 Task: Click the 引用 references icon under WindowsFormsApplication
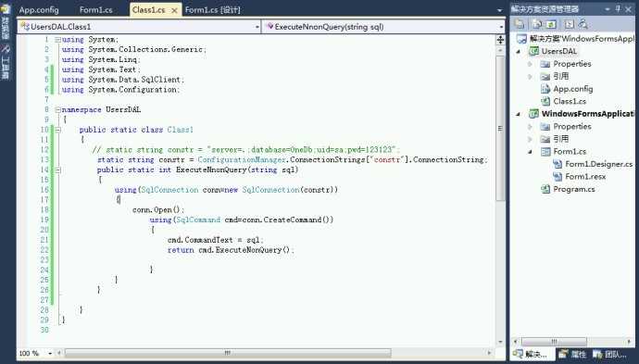click(x=545, y=140)
